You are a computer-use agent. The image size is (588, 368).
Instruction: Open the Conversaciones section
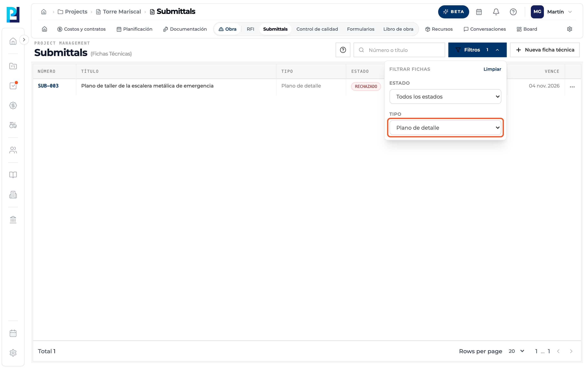[484, 29]
